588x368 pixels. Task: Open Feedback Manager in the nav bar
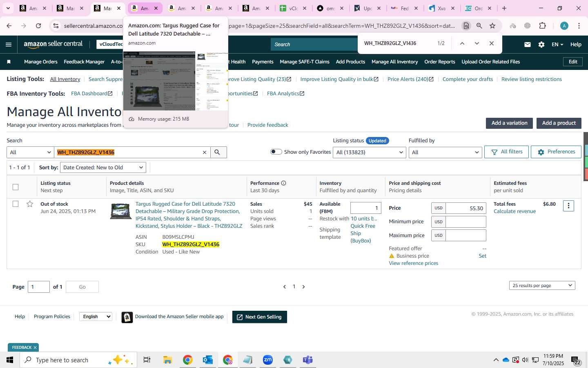[x=84, y=62]
